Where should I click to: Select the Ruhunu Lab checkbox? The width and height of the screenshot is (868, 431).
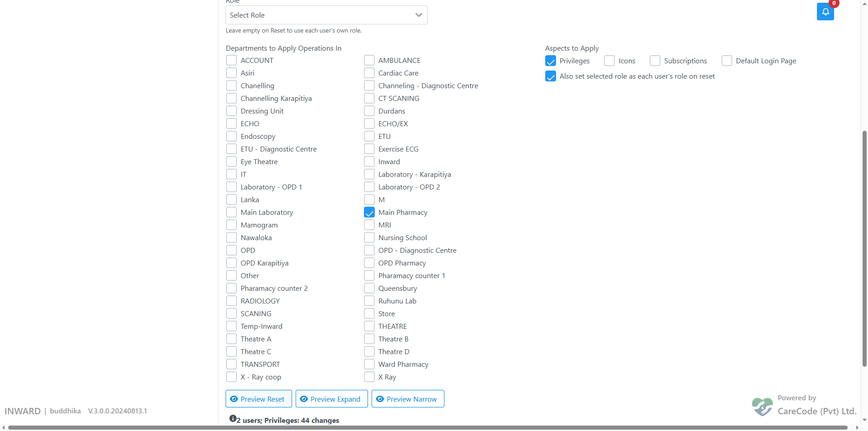[369, 301]
